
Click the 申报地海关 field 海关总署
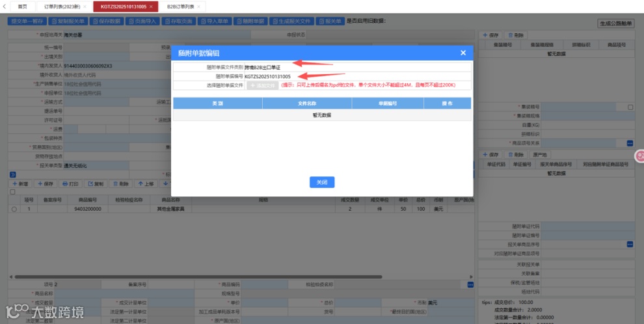coord(157,35)
